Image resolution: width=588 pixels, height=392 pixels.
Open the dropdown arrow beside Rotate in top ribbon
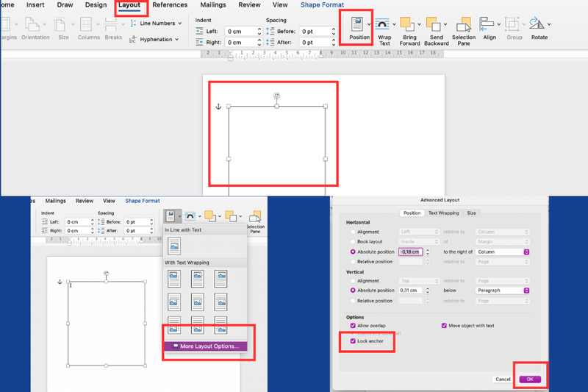point(549,24)
